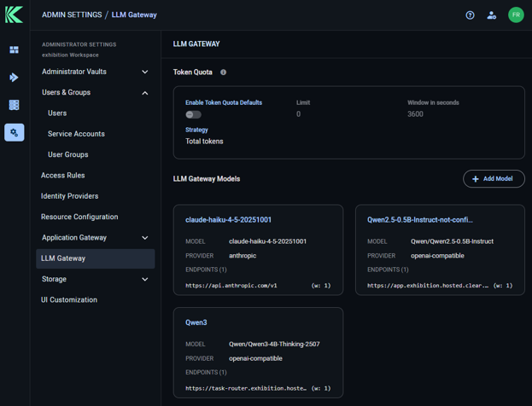Open the dashboard grid icon in sidebar
Screen dimensions: 532x406
point(14,49)
